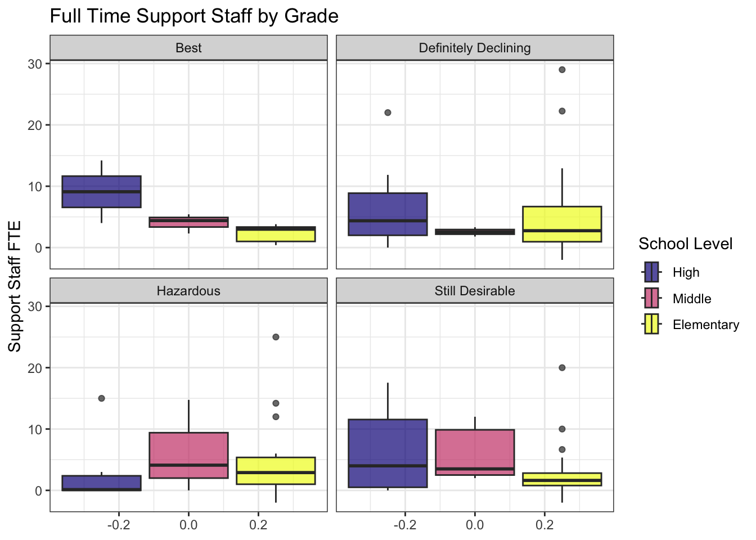
Task: Click the Middle school box in Best panel
Action: click(188, 222)
